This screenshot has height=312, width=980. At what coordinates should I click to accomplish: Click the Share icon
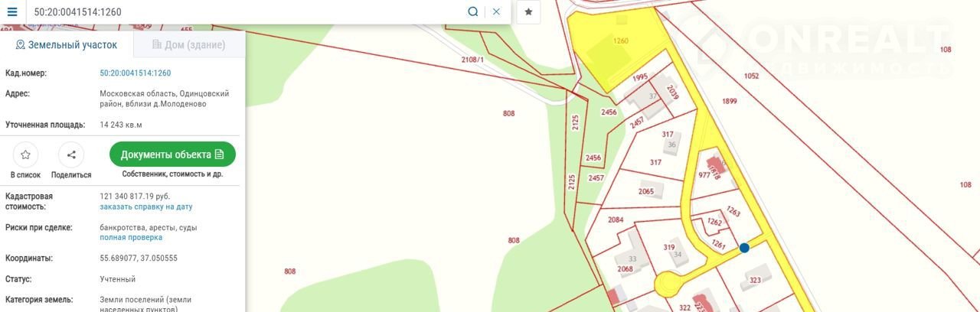click(71, 155)
